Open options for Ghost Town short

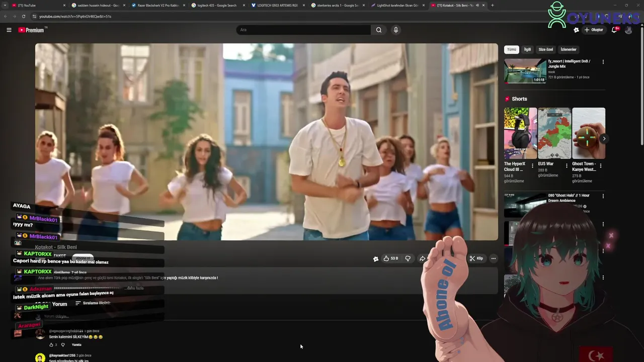click(601, 165)
